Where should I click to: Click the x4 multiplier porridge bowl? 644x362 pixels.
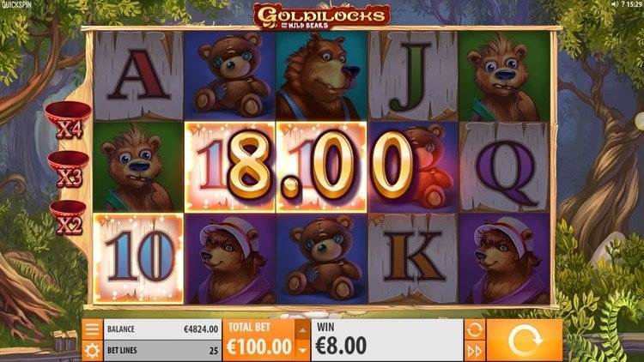point(68,119)
